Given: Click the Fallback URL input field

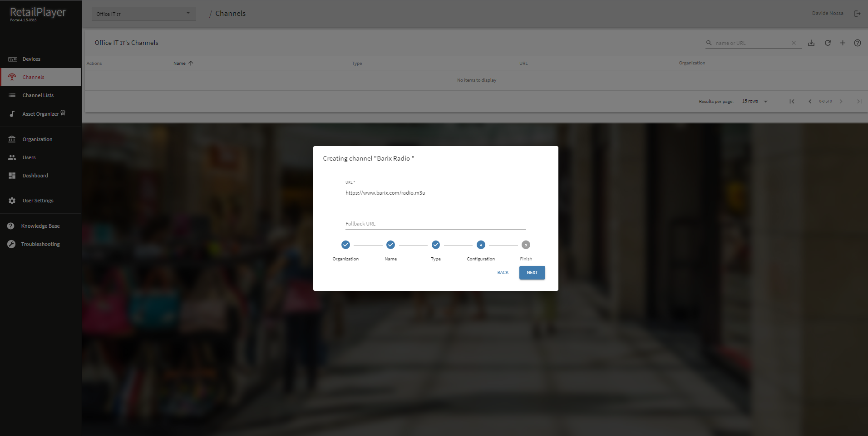Looking at the screenshot, I should coord(435,224).
